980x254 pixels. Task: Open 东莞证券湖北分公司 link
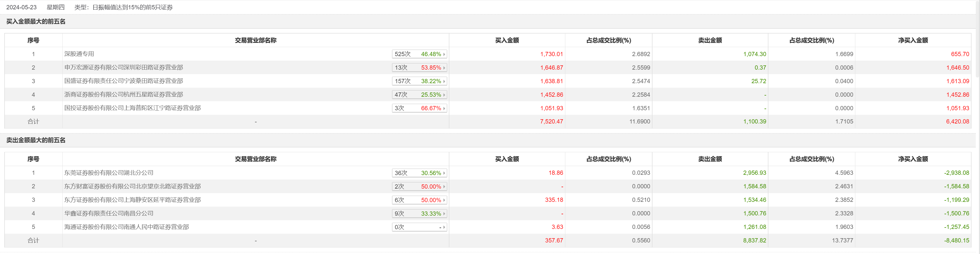pos(109,173)
